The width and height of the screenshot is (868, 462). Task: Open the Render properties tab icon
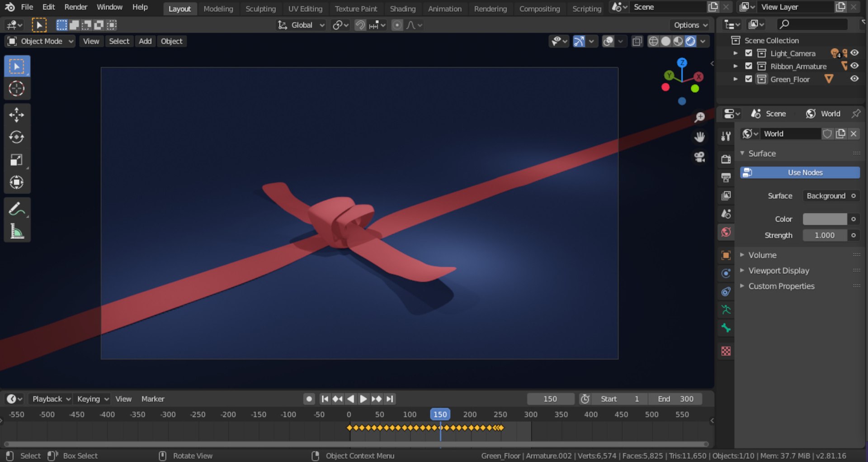[726, 159]
